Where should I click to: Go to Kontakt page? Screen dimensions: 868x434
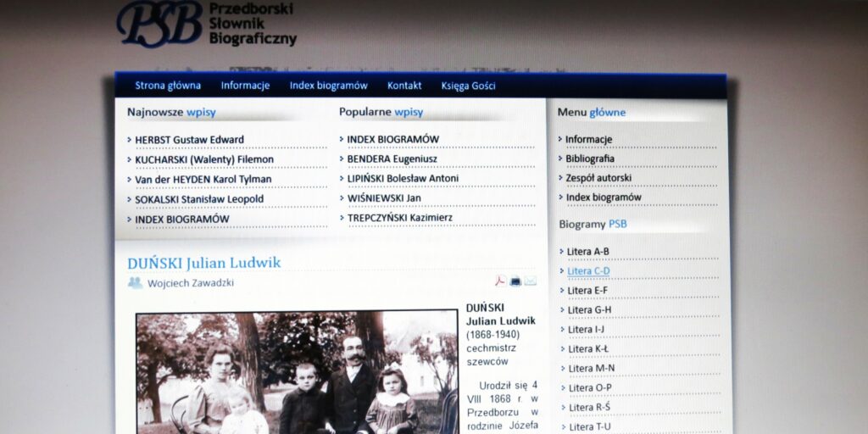pyautogui.click(x=404, y=86)
